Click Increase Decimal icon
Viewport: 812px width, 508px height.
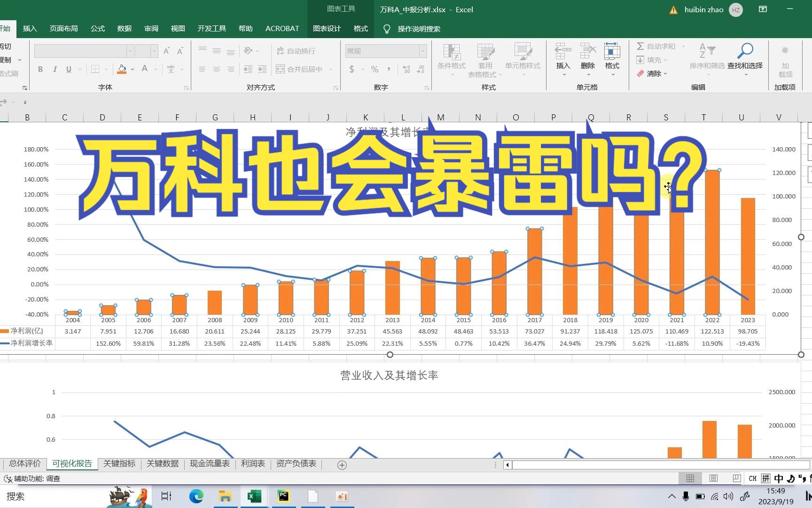(406, 69)
